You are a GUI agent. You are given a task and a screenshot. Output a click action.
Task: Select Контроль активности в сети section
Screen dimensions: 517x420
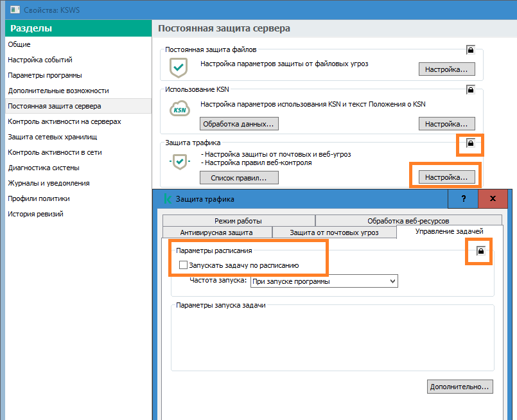[x=78, y=152]
